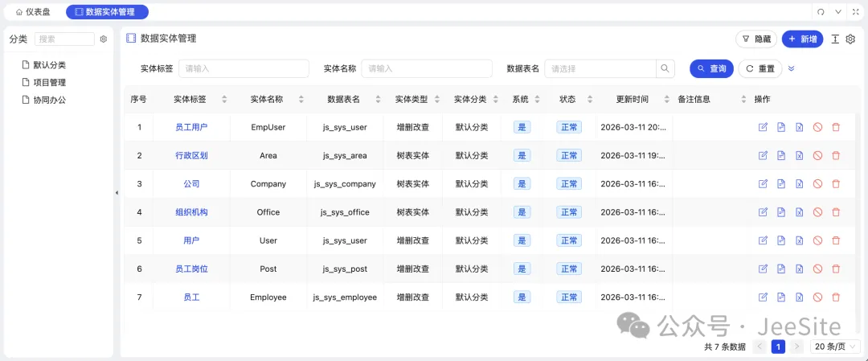
Task: Click the gear icon in the 分类 panel
Action: point(103,39)
